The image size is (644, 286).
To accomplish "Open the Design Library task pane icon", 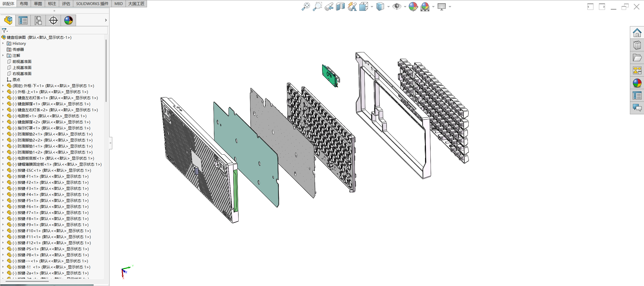I will coord(637,45).
